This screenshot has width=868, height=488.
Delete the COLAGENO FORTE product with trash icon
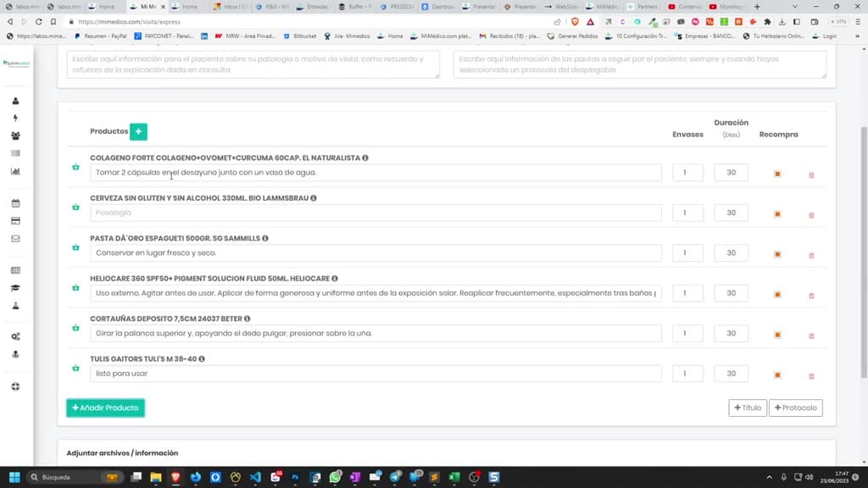click(x=811, y=175)
